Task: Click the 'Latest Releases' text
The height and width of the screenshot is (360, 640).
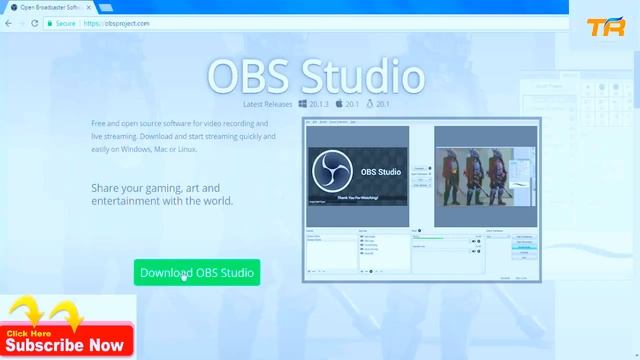Action: pyautogui.click(x=268, y=104)
